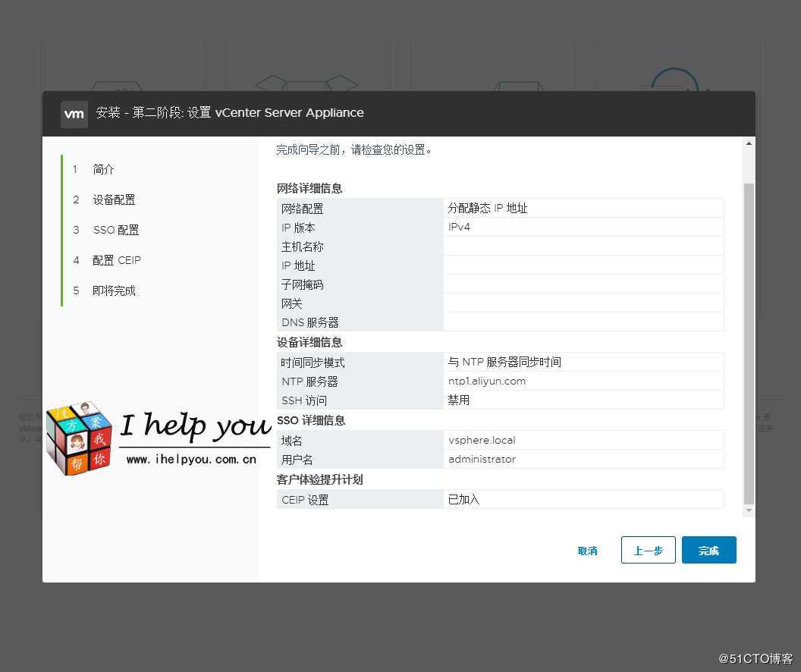Screen dimensions: 801x672
Task: Click the 设备详细信息 section heading
Action: coord(309,342)
